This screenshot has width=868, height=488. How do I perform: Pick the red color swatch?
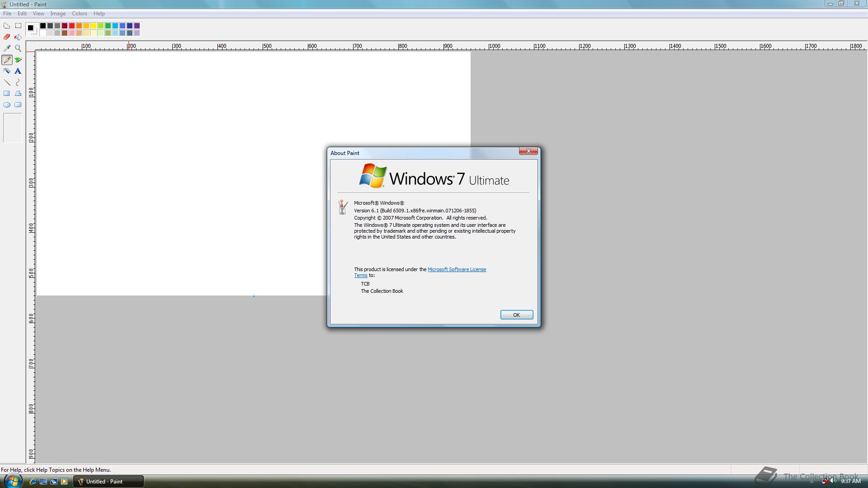point(72,26)
